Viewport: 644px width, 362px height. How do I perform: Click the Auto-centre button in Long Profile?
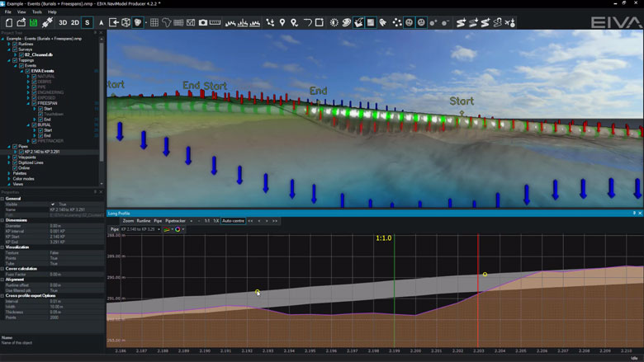[234, 221]
